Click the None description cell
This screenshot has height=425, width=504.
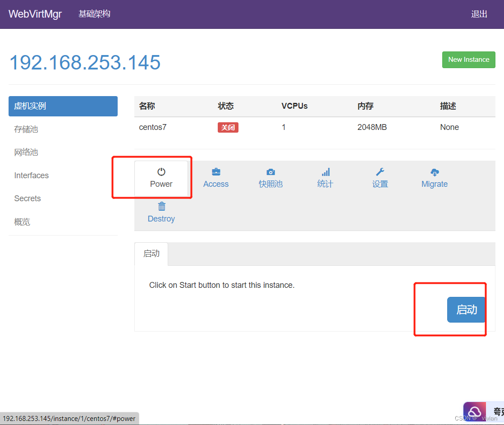[x=449, y=127]
